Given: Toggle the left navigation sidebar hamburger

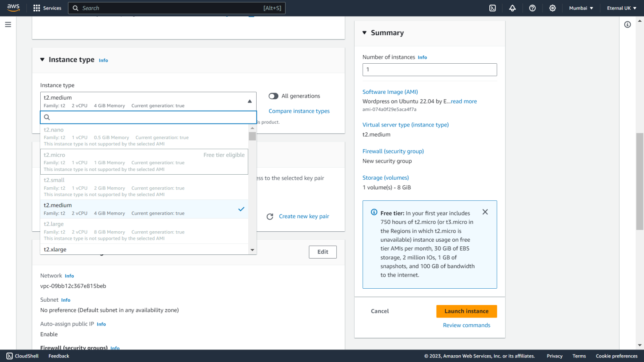Looking at the screenshot, I should [x=8, y=24].
